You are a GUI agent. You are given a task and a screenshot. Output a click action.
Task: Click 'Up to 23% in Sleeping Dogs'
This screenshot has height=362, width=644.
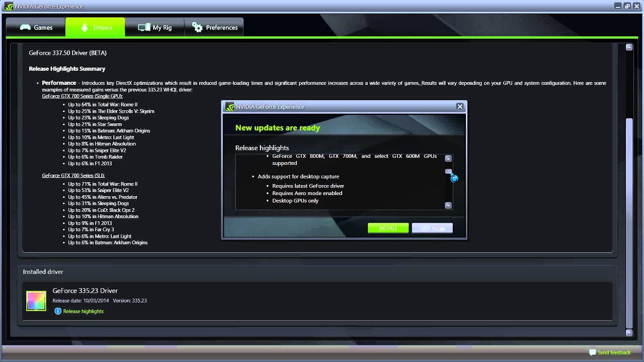(99, 118)
